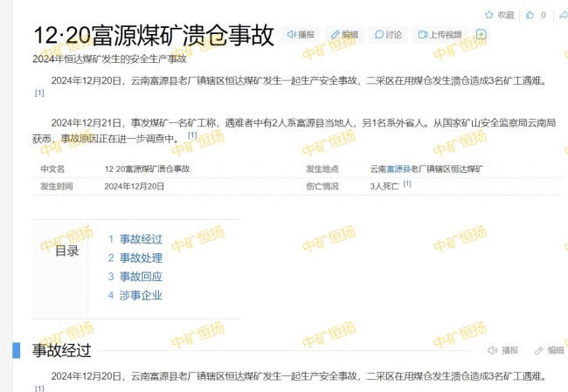Click reference [1] beside 3人死亡
Viewport: 568px width, 392px height.
tap(407, 184)
